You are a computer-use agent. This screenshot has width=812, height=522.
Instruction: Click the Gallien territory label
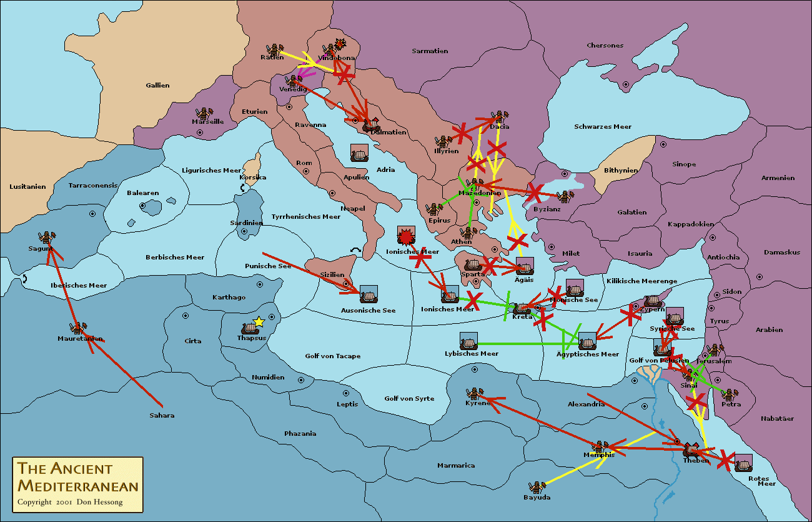pyautogui.click(x=157, y=86)
